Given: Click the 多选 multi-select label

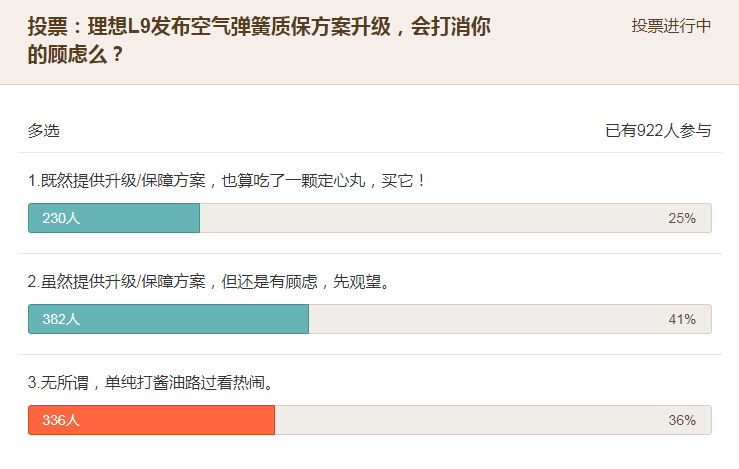Looking at the screenshot, I should point(44,131).
